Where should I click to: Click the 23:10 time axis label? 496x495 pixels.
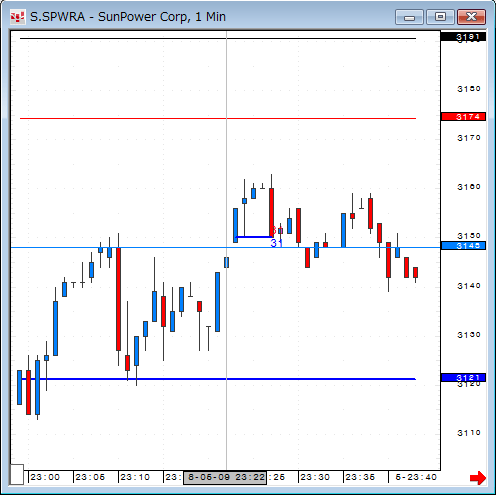coord(135,477)
